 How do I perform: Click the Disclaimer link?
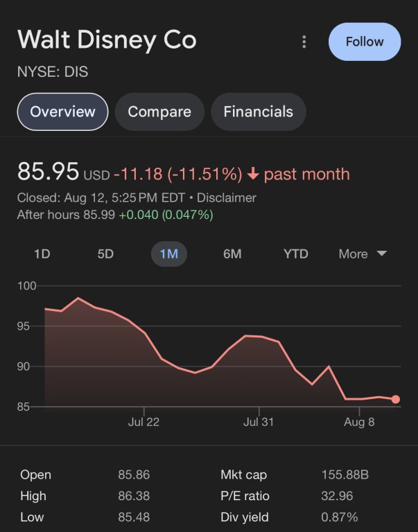click(x=227, y=197)
